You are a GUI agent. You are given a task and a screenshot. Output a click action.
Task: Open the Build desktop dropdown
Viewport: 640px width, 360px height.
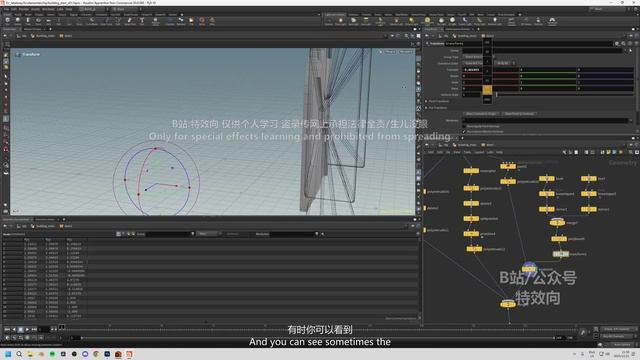(x=93, y=9)
